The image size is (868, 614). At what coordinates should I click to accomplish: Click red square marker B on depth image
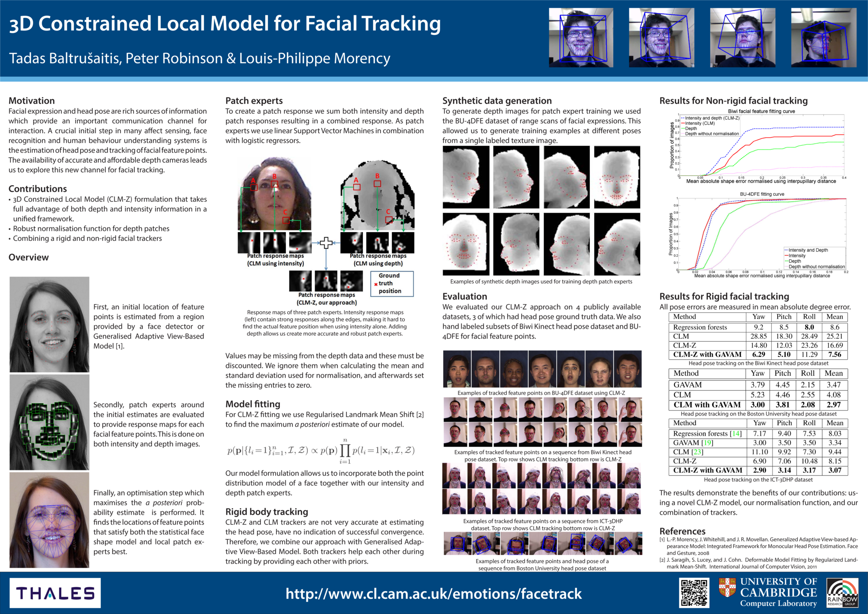tap(377, 184)
